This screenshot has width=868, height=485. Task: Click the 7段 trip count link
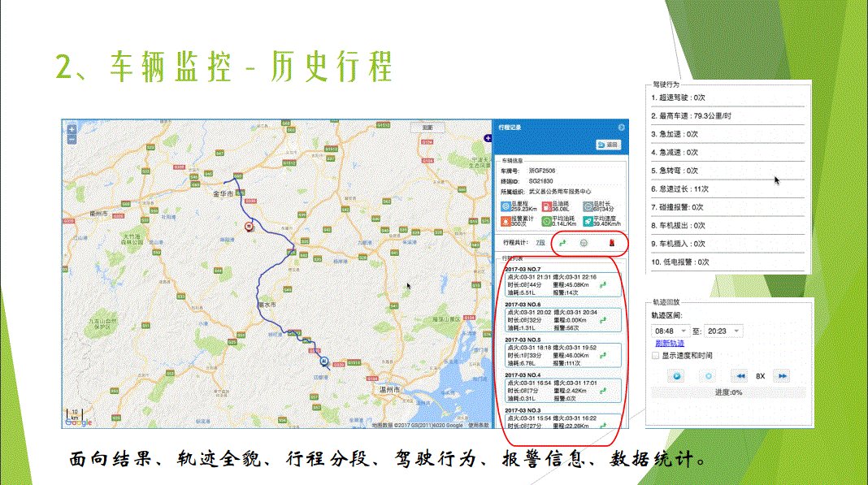[x=540, y=242]
